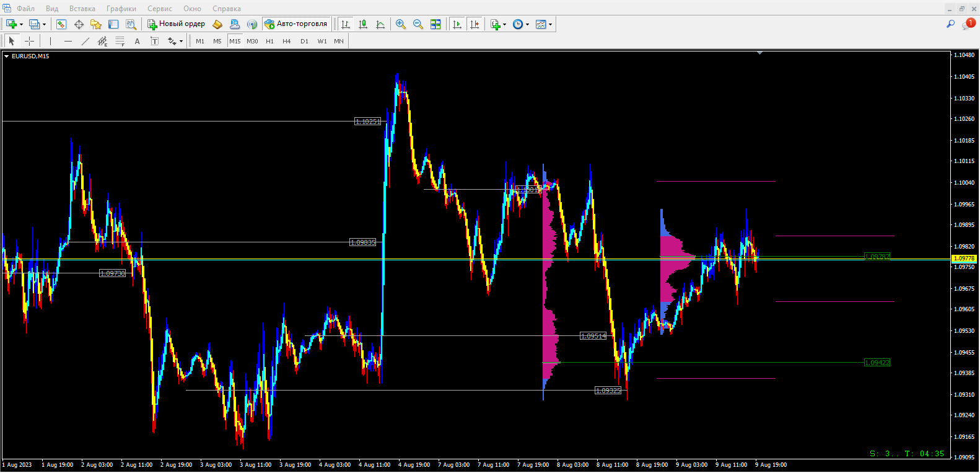The width and height of the screenshot is (980, 473).
Task: Toggle chart auto-scroll to latest bar
Action: pos(457,24)
